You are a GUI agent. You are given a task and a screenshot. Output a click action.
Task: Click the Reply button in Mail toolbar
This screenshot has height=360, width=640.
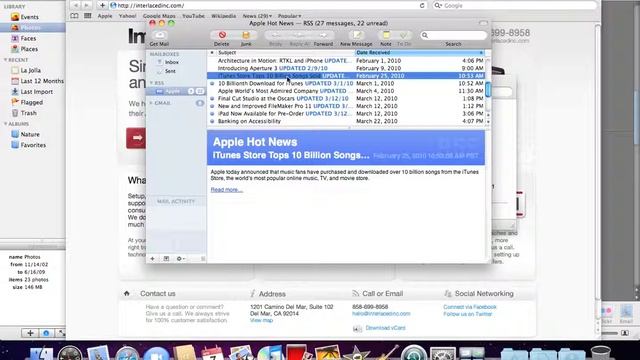pyautogui.click(x=276, y=36)
